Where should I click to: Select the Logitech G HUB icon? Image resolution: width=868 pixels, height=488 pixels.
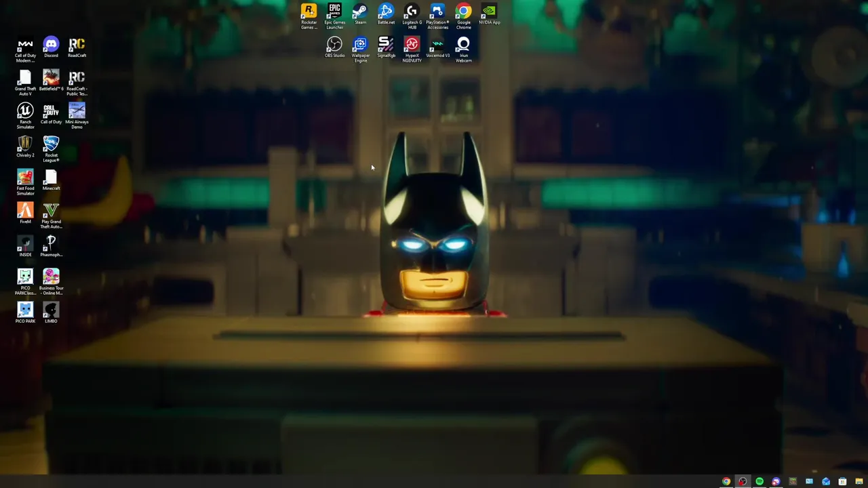(412, 16)
